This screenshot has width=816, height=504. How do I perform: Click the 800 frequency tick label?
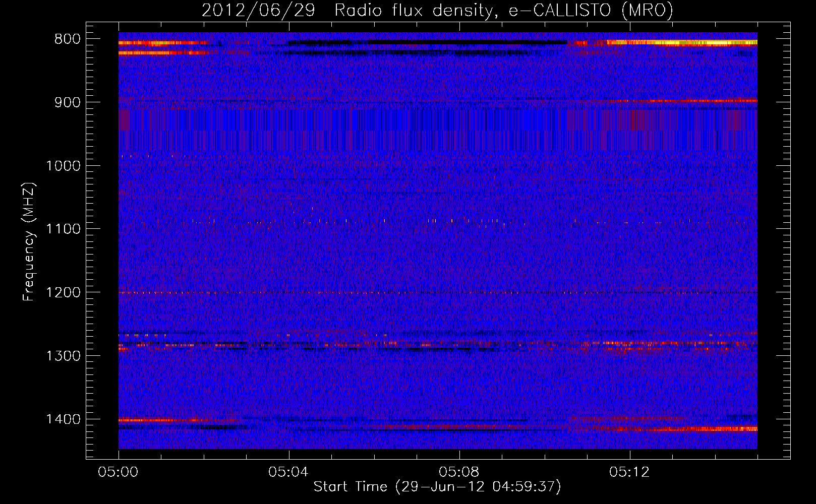coord(68,39)
